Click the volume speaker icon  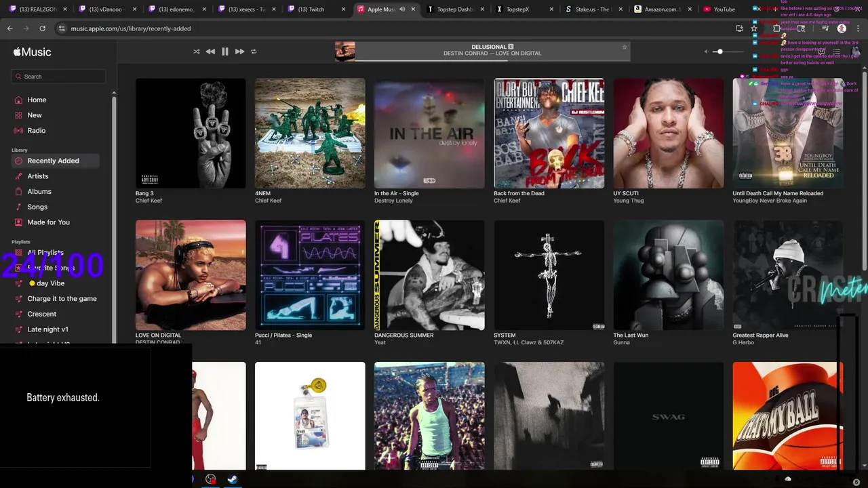point(706,52)
